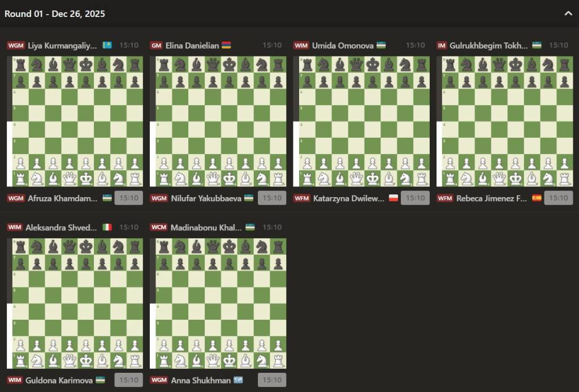Viewport: 579px width, 392px height.
Task: Click Armenia flag beside Elina Danielian
Action: tap(226, 45)
